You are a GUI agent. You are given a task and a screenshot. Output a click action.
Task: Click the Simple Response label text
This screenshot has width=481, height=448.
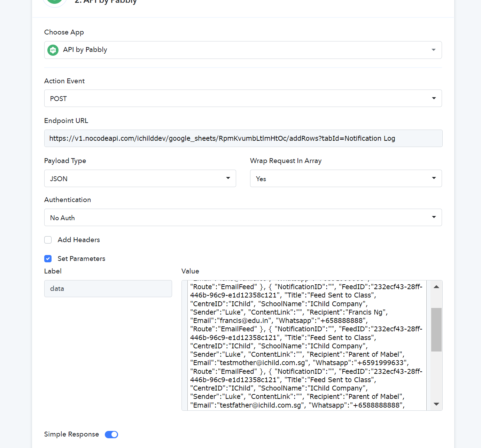point(71,434)
